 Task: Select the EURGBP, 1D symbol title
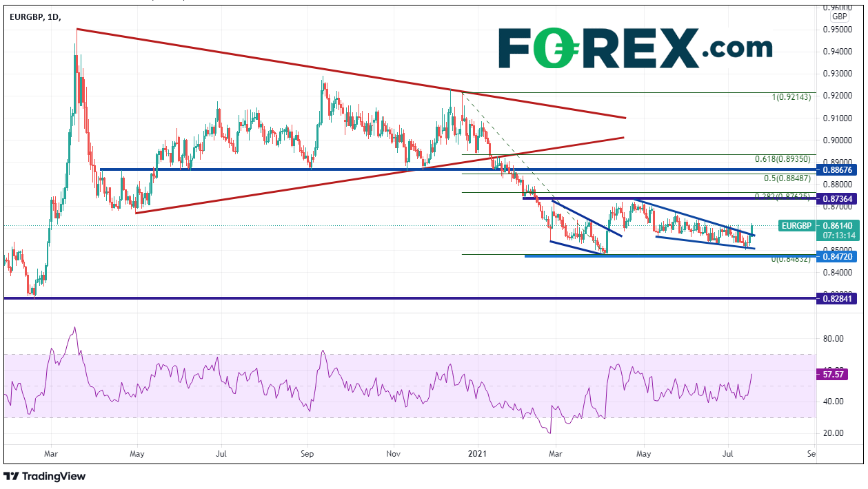point(34,16)
